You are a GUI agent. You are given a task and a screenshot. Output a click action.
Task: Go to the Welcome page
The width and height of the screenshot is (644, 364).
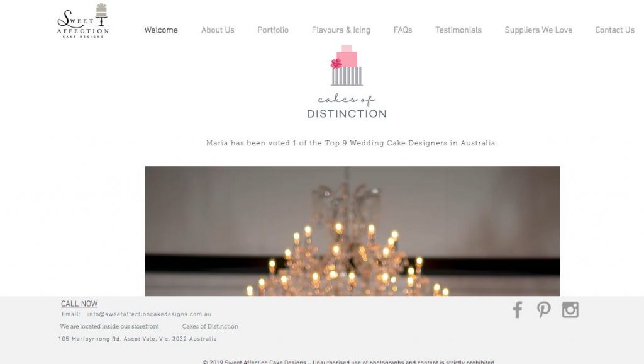point(161,30)
